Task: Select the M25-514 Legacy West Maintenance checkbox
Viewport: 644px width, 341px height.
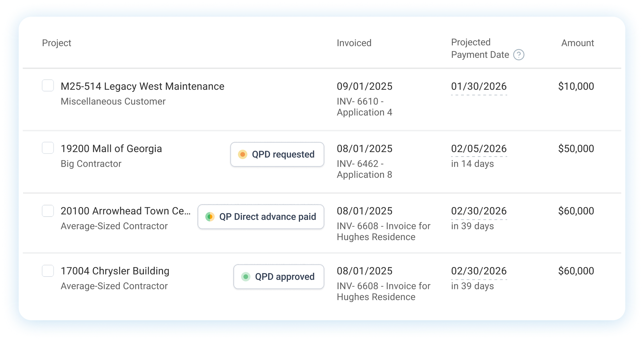Action: pyautogui.click(x=48, y=86)
